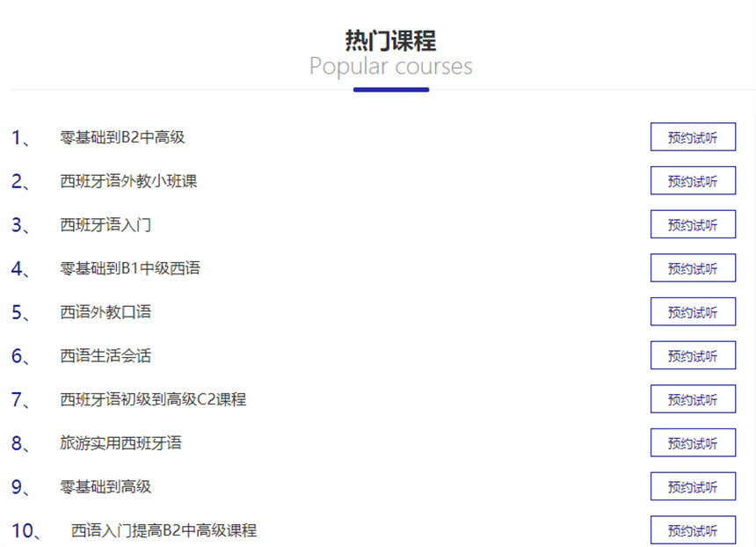Open the 零基础到B2中高级 course link
Screen dimensions: 756x547
[122, 137]
